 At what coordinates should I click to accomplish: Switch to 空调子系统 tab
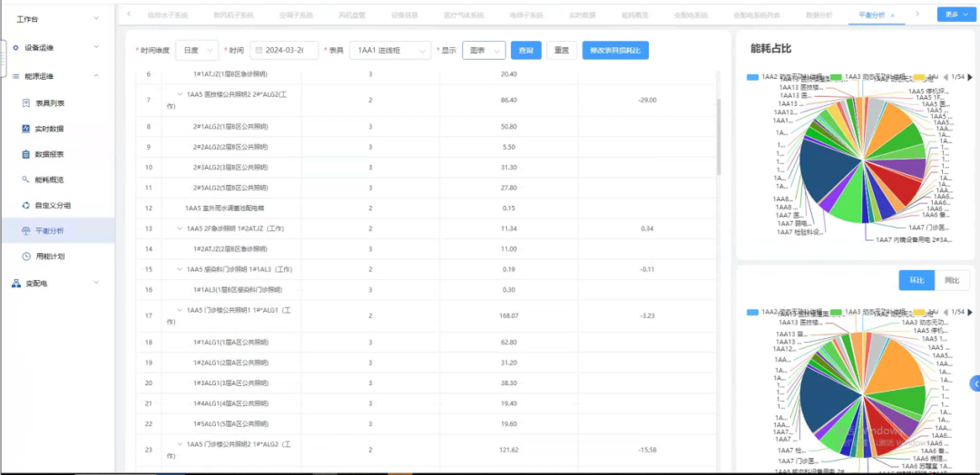click(x=296, y=15)
